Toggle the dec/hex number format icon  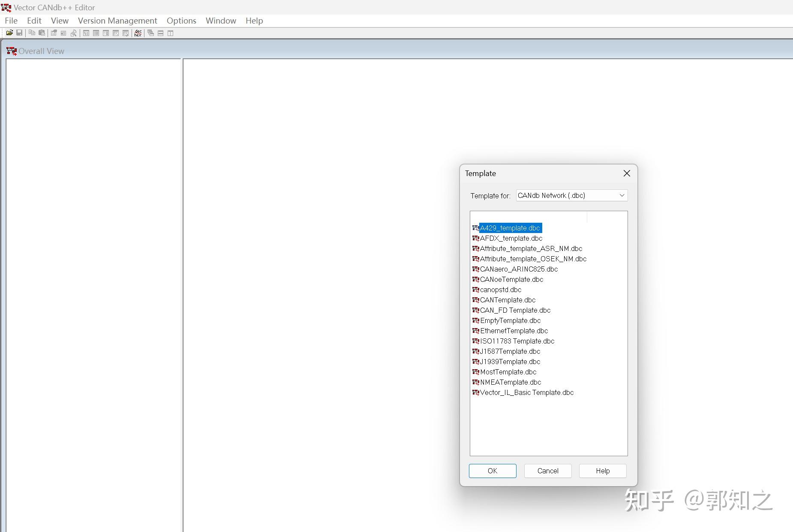[x=138, y=33]
